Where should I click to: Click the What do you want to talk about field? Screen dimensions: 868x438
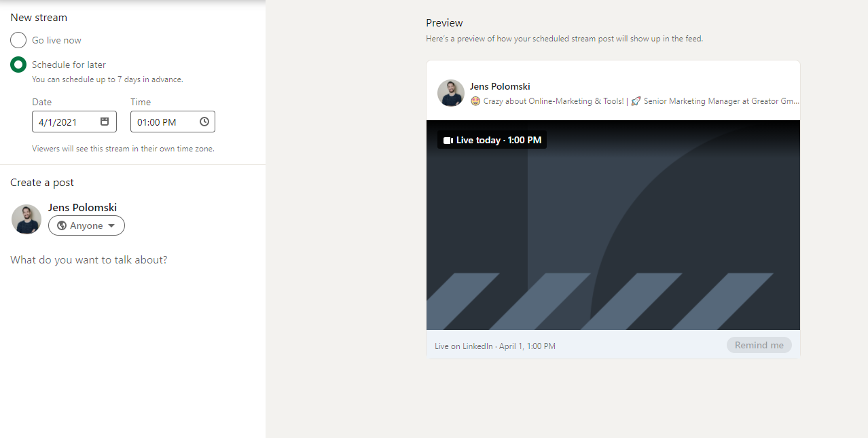pyautogui.click(x=89, y=260)
